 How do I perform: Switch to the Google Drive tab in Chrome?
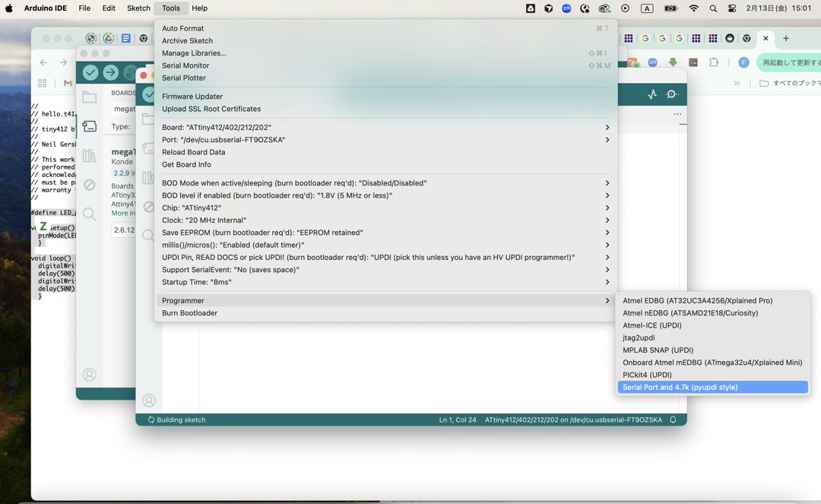click(x=109, y=38)
